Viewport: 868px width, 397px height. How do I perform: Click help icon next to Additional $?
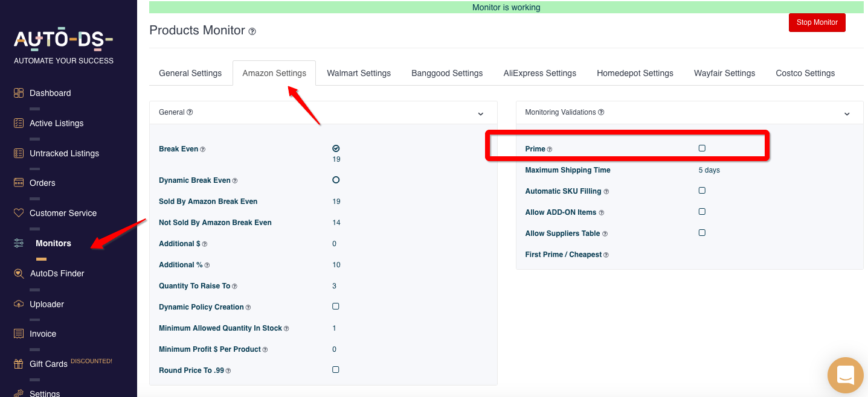[x=205, y=244]
